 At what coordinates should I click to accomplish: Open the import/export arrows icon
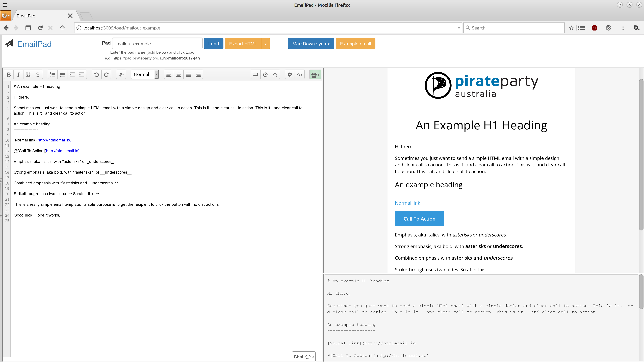[255, 74]
